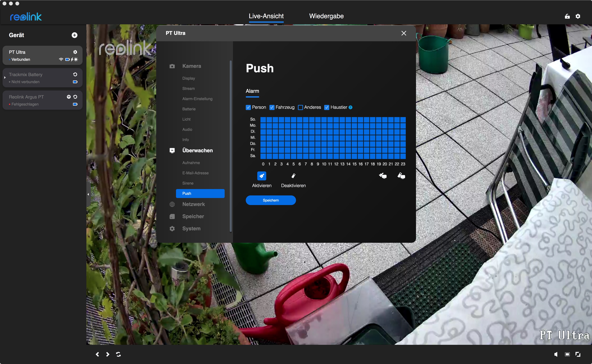
Task: Open the Sirene settings page
Action: (x=188, y=183)
